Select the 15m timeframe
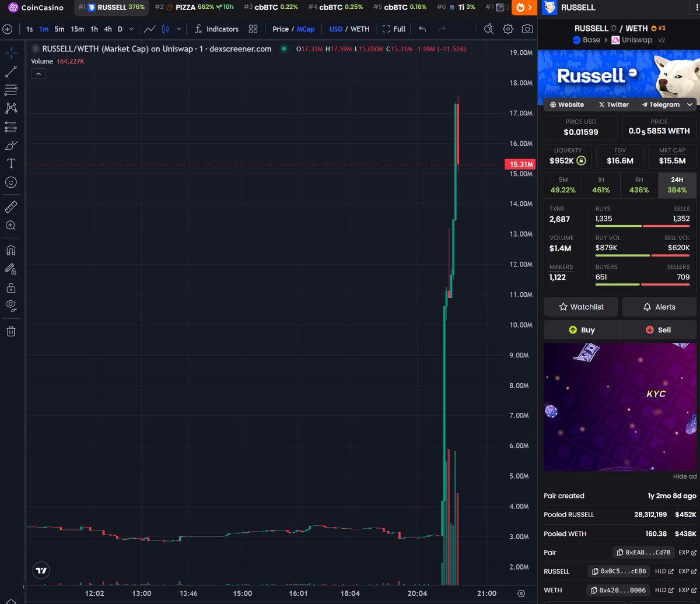 (x=78, y=29)
